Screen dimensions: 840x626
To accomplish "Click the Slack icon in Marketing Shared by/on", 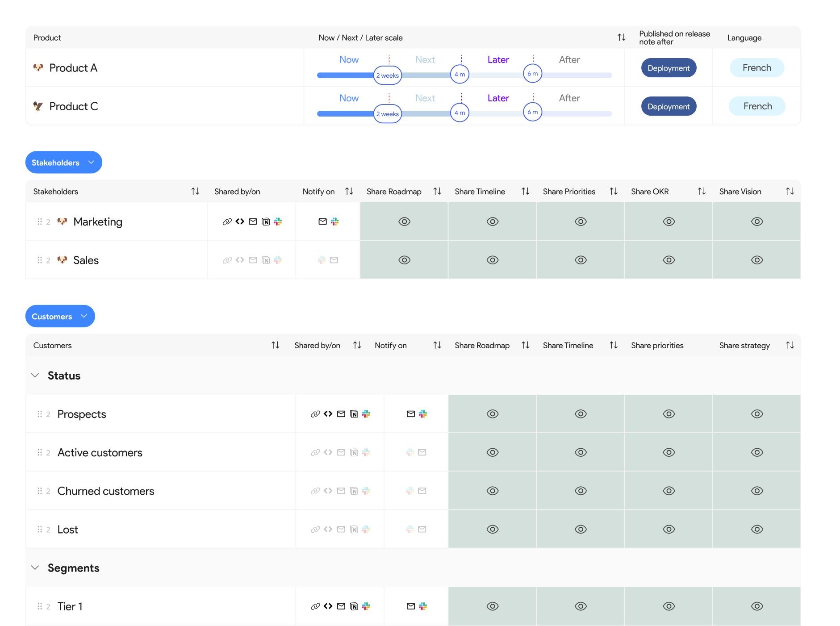I will point(278,221).
